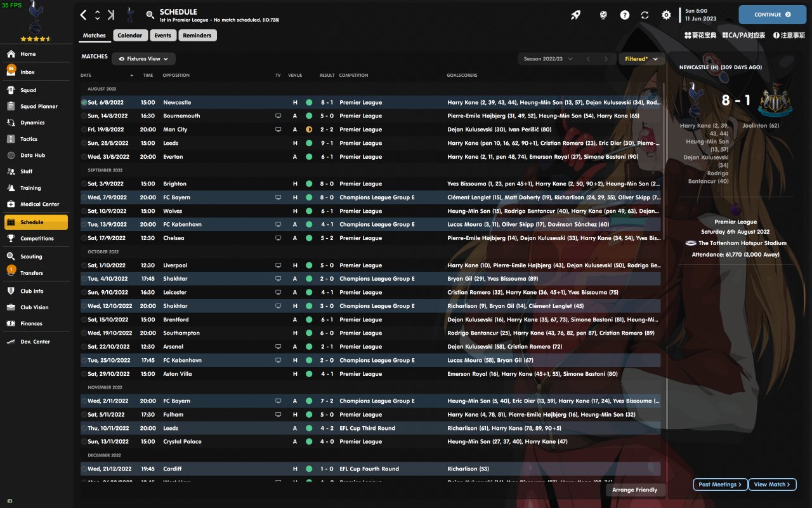Click the blue Continue button
812x508 pixels.
click(772, 15)
